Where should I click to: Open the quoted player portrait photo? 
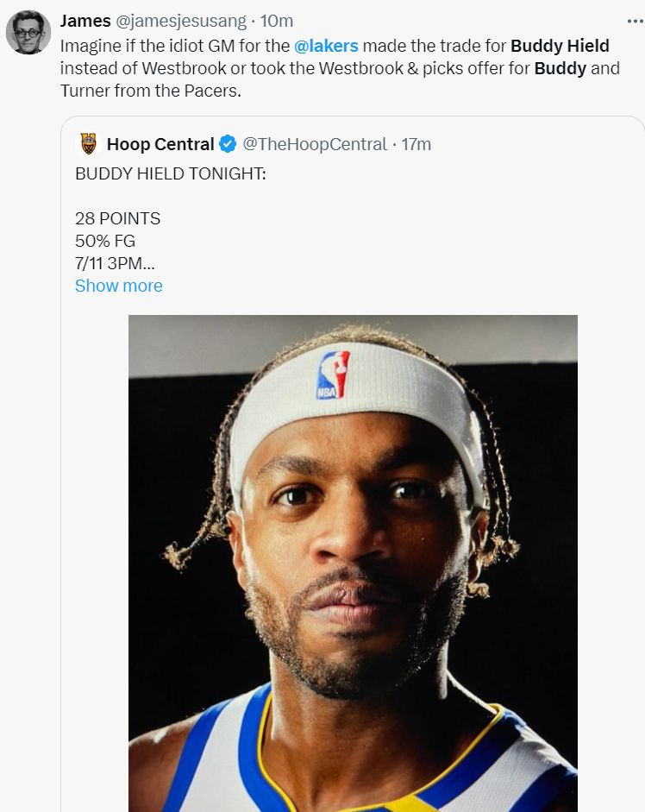pyautogui.click(x=353, y=563)
